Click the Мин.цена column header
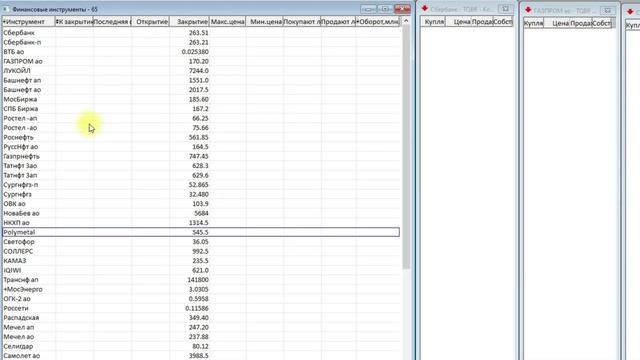The width and height of the screenshot is (640, 360). [x=264, y=22]
